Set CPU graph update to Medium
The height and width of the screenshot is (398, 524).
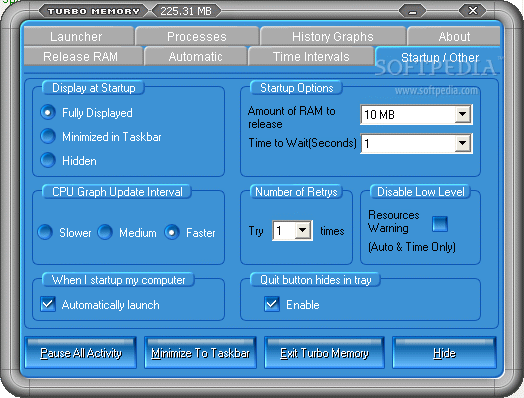click(x=105, y=232)
